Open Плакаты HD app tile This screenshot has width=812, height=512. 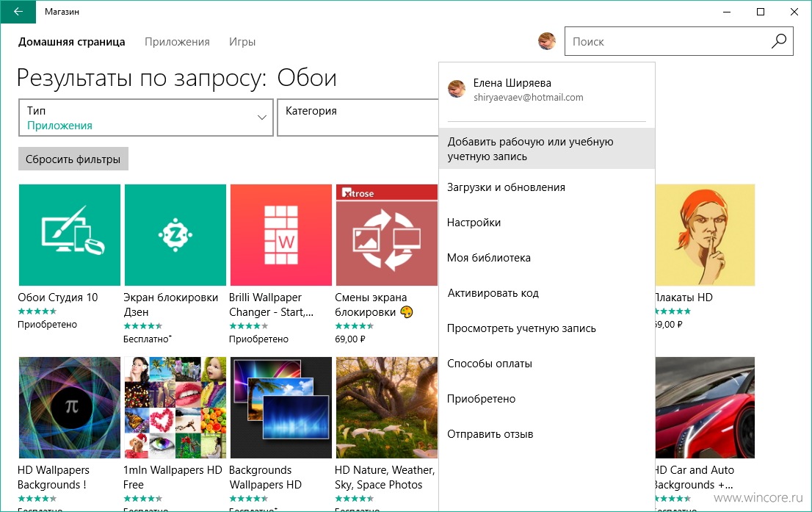click(705, 235)
